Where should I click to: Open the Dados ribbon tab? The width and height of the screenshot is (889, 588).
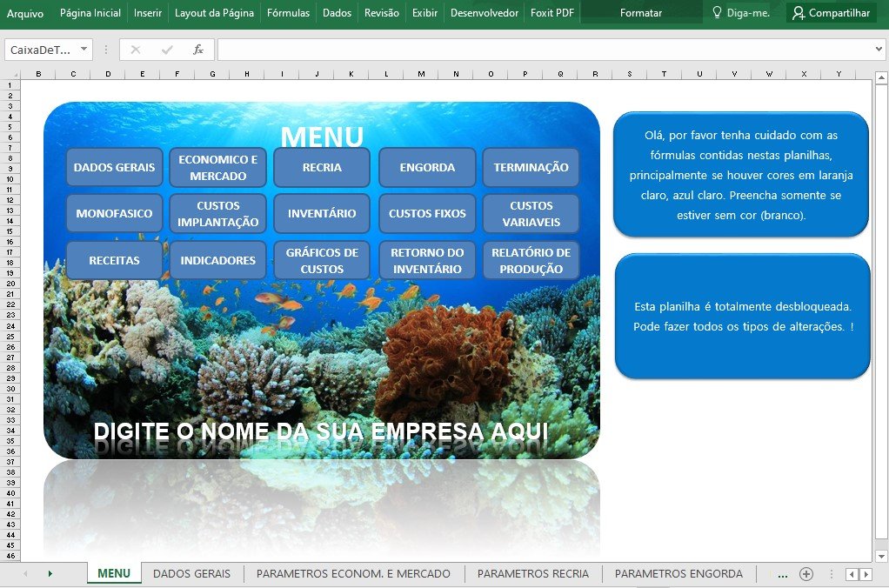tap(337, 12)
